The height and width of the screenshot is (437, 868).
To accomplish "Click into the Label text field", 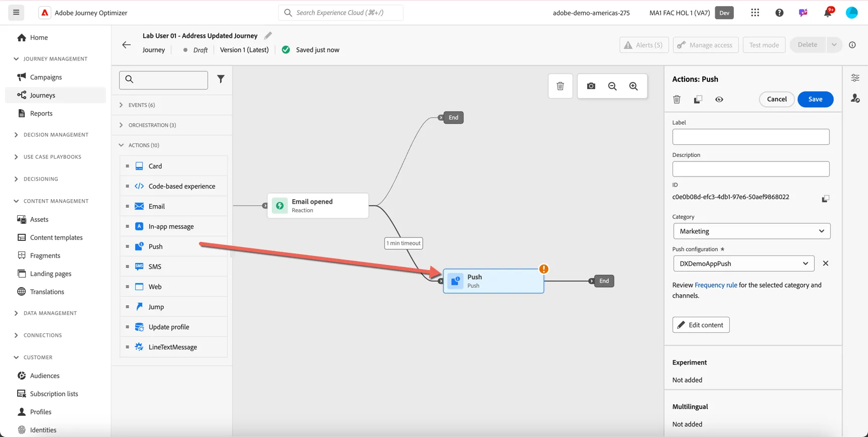I will point(751,137).
